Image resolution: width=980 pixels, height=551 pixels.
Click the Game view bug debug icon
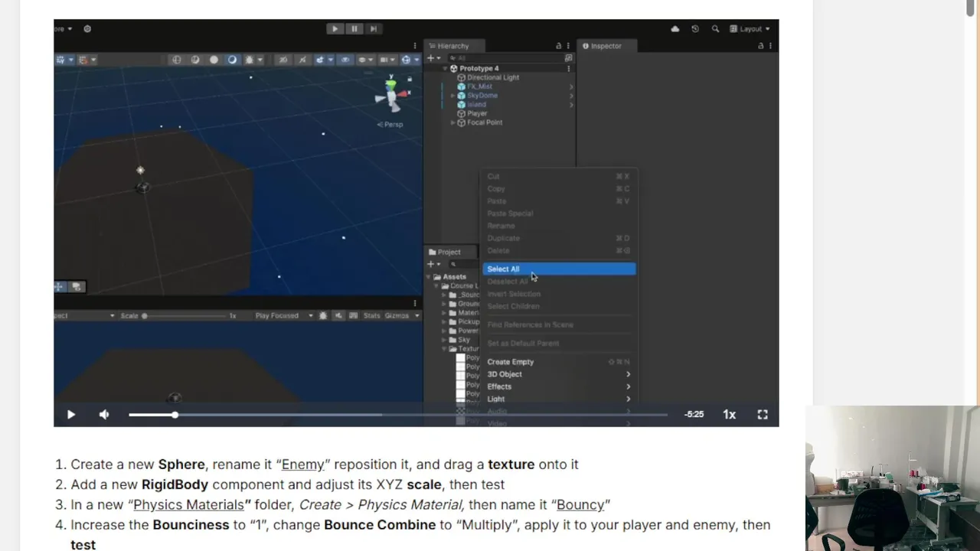point(323,315)
